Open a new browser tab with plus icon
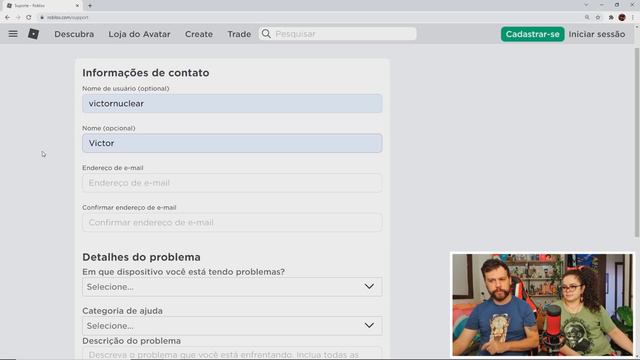The height and width of the screenshot is (360, 640). [x=90, y=6]
